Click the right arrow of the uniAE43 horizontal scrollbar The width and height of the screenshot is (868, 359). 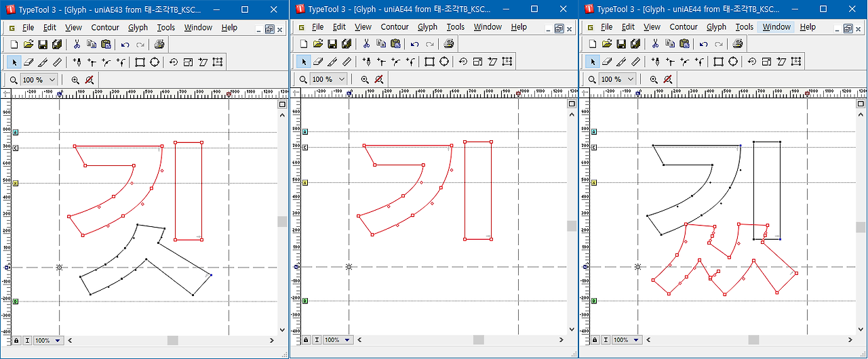coord(273,340)
